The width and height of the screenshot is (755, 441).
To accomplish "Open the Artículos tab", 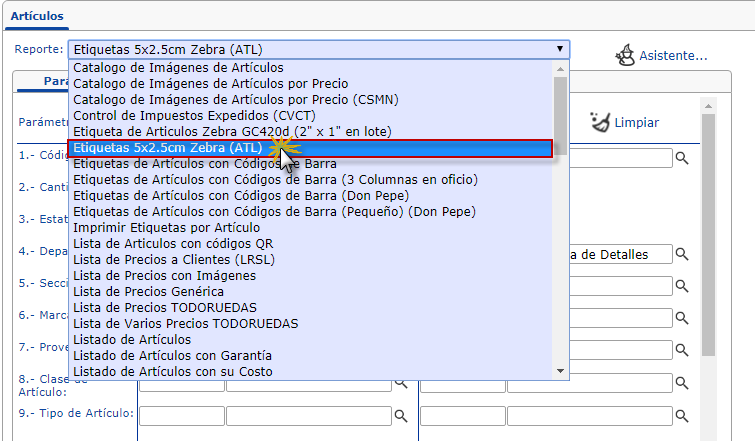I will coord(37,16).
